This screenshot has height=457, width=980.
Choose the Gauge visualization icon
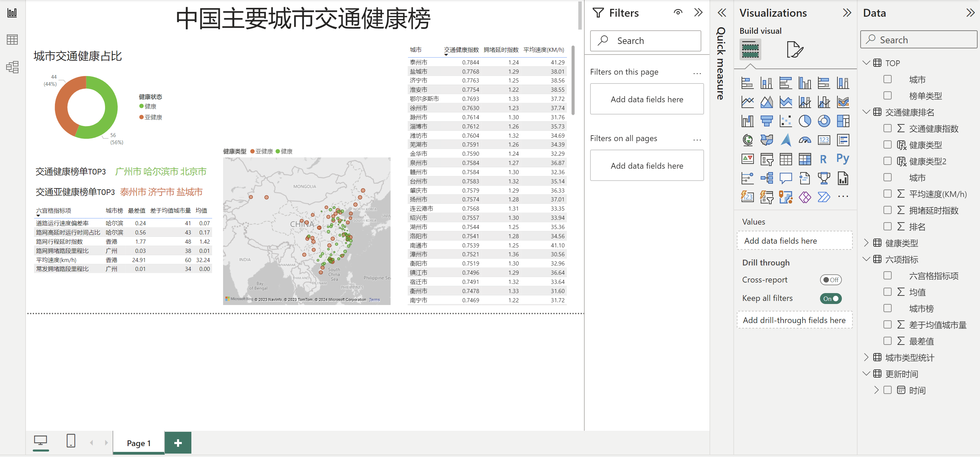805,140
